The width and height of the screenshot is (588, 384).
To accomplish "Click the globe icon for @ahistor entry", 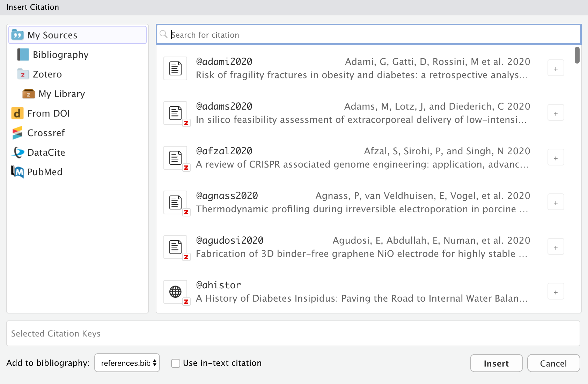I will coord(175,292).
